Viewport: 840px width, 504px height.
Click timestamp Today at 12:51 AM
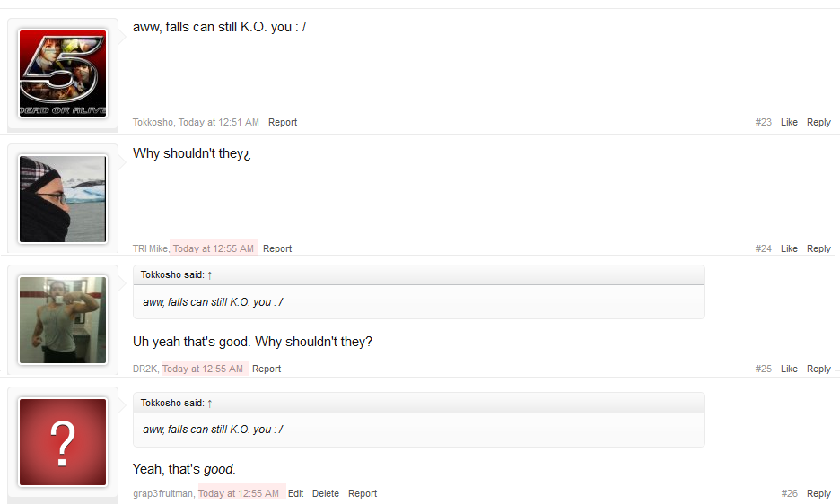click(x=219, y=122)
